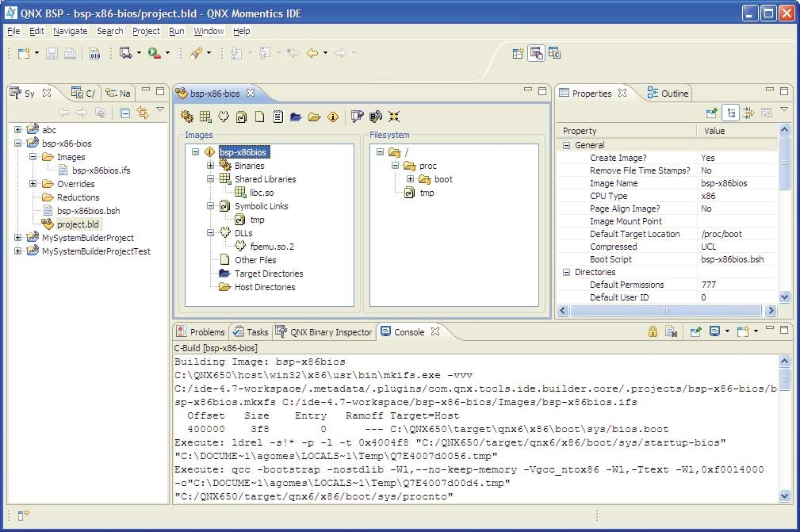This screenshot has height=532, width=800.
Task: Select fpemu.so.2 under DLLs
Action: click(272, 247)
